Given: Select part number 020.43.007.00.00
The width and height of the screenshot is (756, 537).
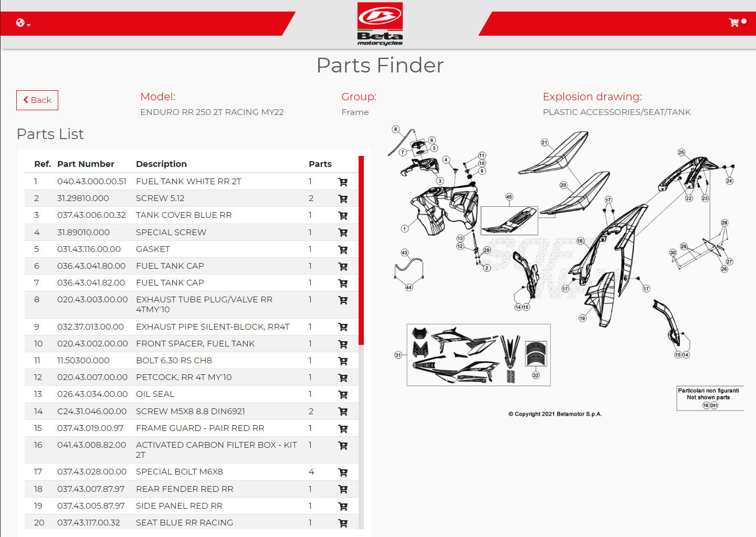Looking at the screenshot, I should 92,377.
